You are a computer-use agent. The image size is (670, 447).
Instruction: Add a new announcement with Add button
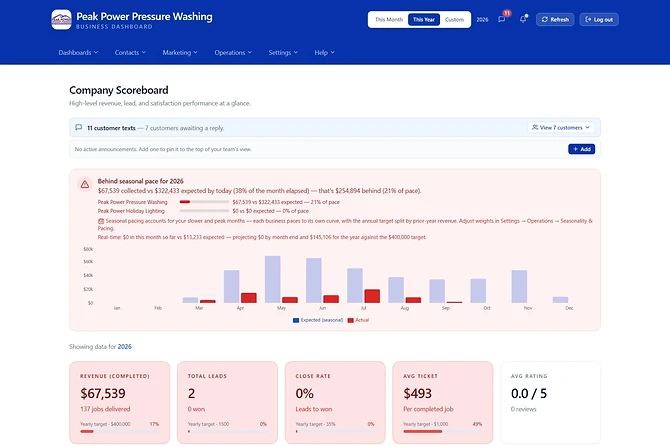tap(582, 149)
